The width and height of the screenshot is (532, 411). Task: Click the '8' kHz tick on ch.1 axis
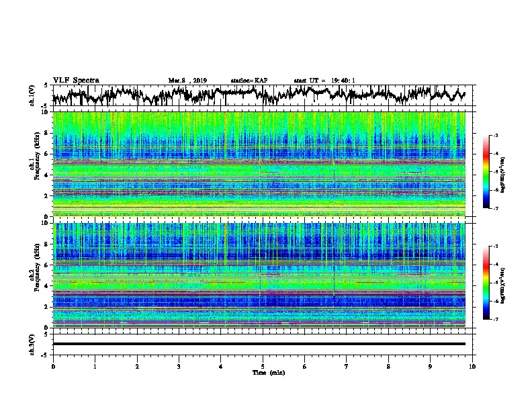[x=48, y=133]
